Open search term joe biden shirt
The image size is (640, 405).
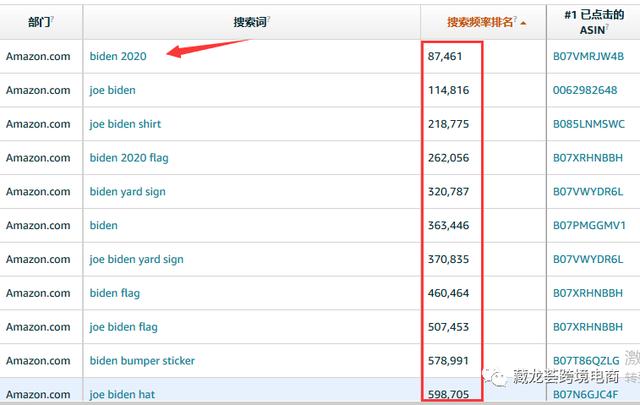point(125,124)
